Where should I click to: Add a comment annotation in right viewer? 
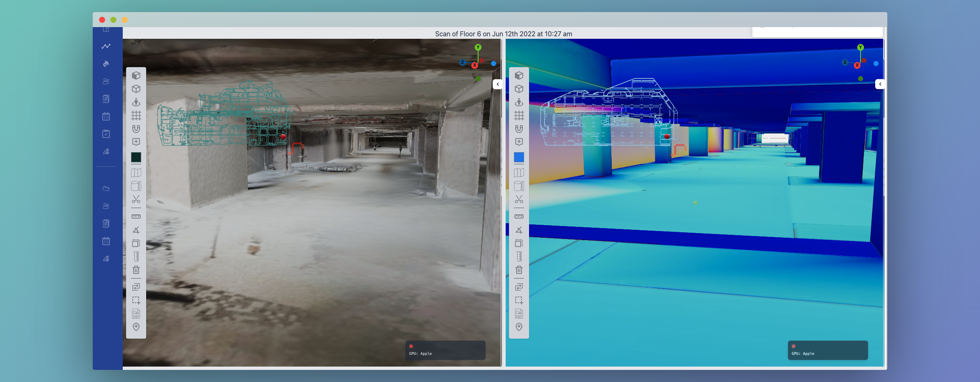coord(519,142)
